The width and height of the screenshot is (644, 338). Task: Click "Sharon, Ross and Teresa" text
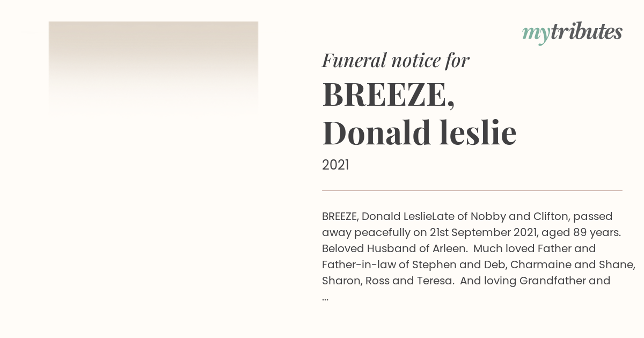(x=387, y=281)
